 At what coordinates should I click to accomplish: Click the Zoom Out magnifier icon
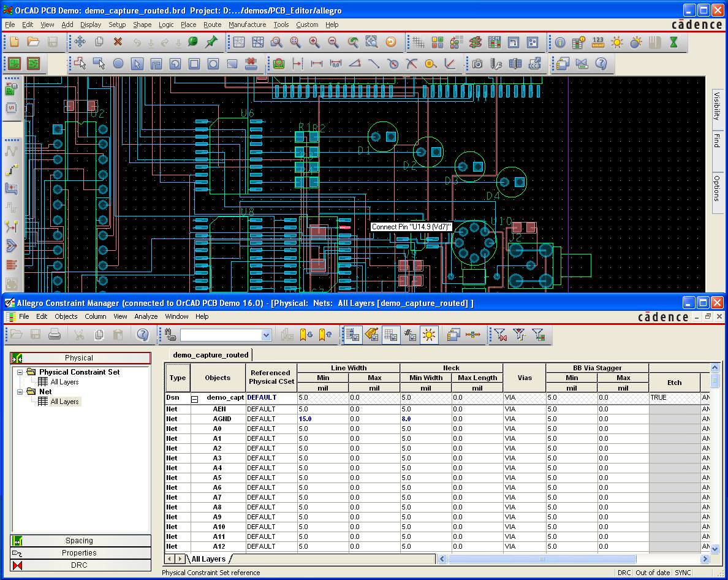[x=333, y=42]
